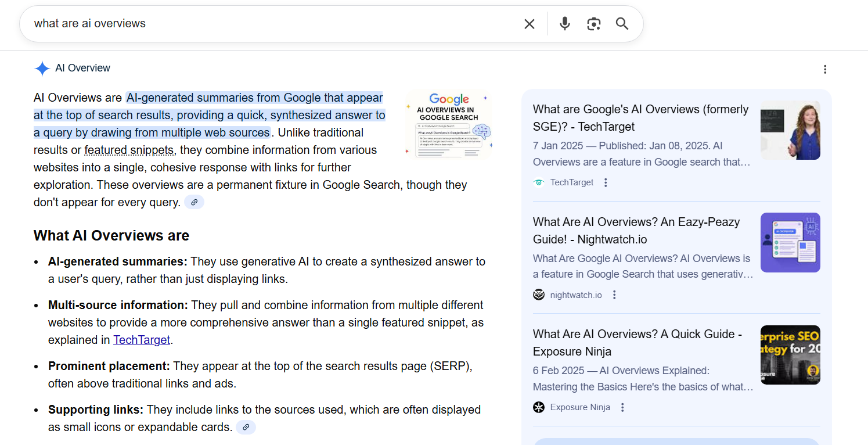The height and width of the screenshot is (445, 868).
Task: Open sources via link icon after first paragraph
Action: click(x=194, y=202)
